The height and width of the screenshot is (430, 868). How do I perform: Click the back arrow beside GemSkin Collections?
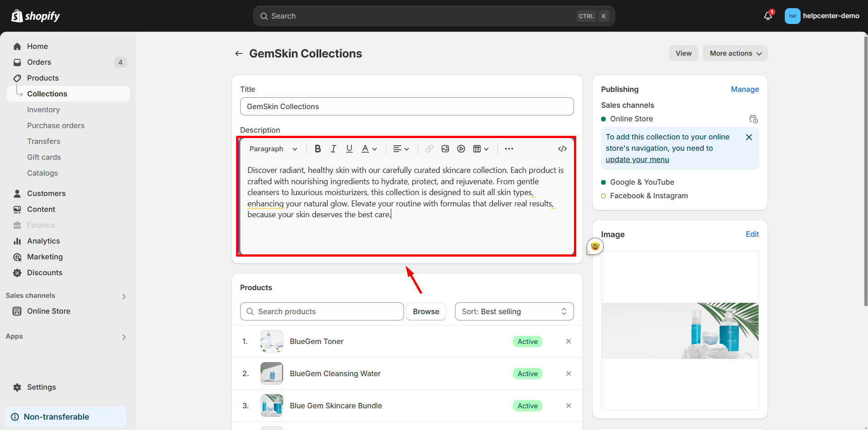coord(239,53)
